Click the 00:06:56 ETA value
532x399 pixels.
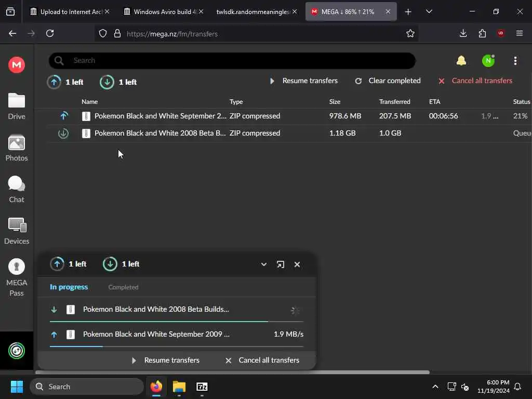(444, 116)
